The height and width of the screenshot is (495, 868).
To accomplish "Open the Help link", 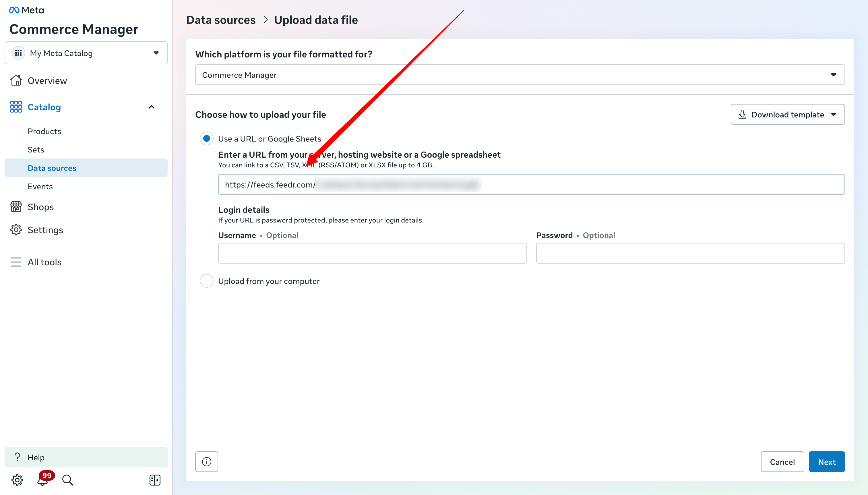I will point(86,457).
